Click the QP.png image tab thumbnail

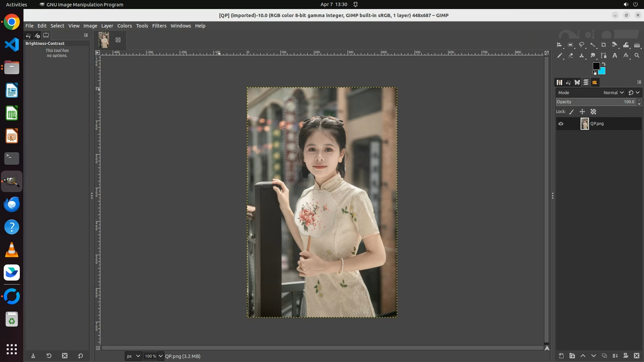pyautogui.click(x=104, y=40)
